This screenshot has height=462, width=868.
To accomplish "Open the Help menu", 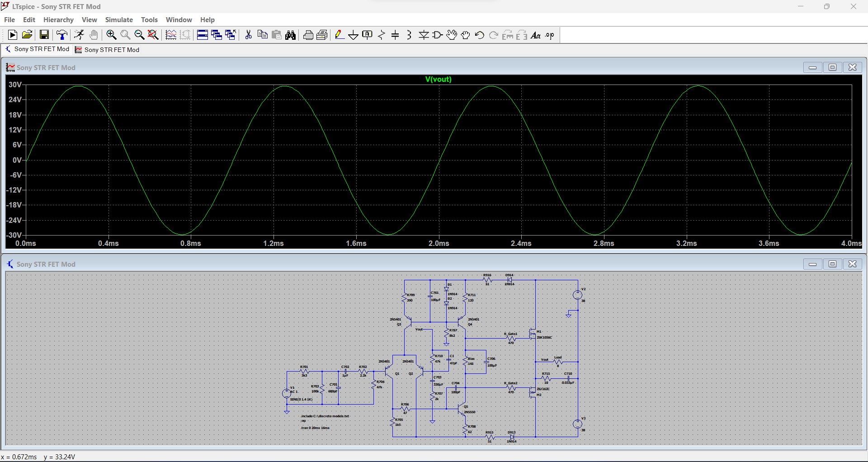I will click(x=208, y=20).
